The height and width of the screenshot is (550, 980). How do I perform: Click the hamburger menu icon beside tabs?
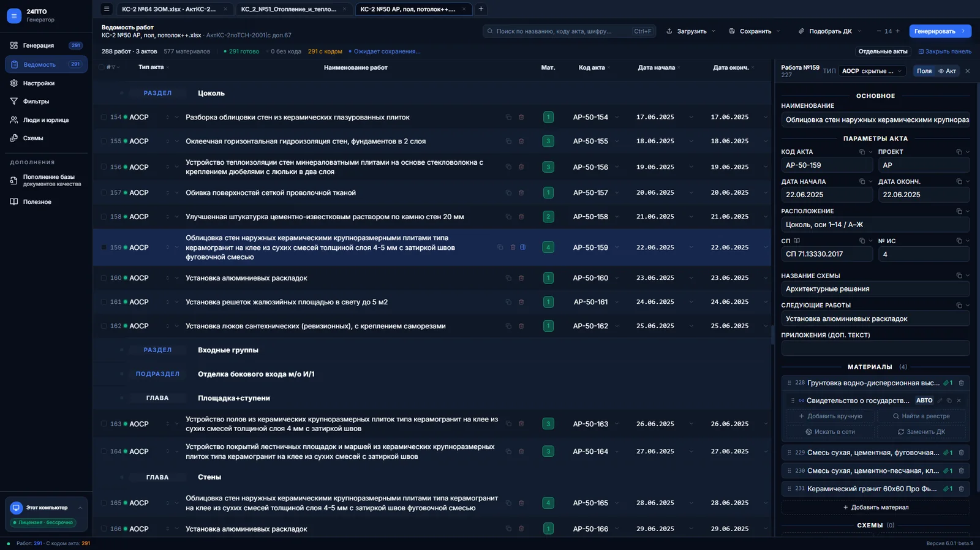tap(107, 9)
